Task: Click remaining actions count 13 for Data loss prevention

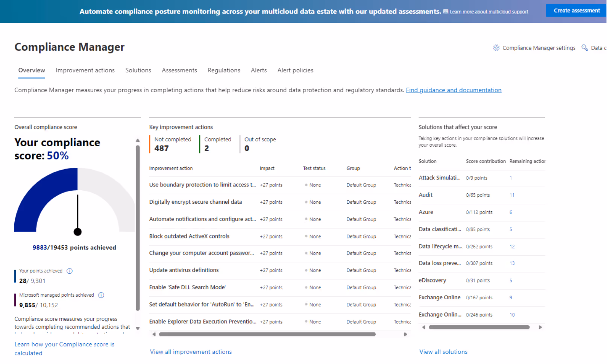Action: click(512, 264)
